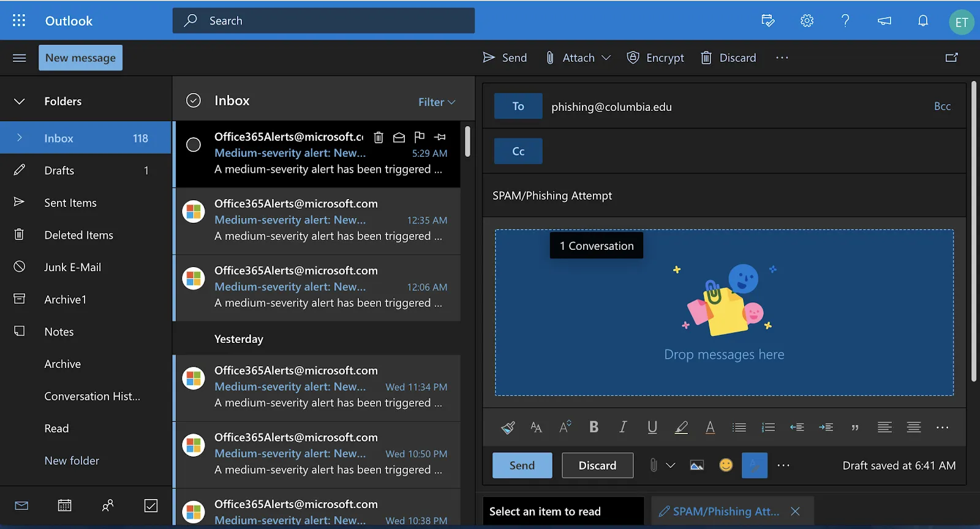Viewport: 980px width, 529px height.
Task: Pin the 5:29 AM message
Action: [440, 137]
